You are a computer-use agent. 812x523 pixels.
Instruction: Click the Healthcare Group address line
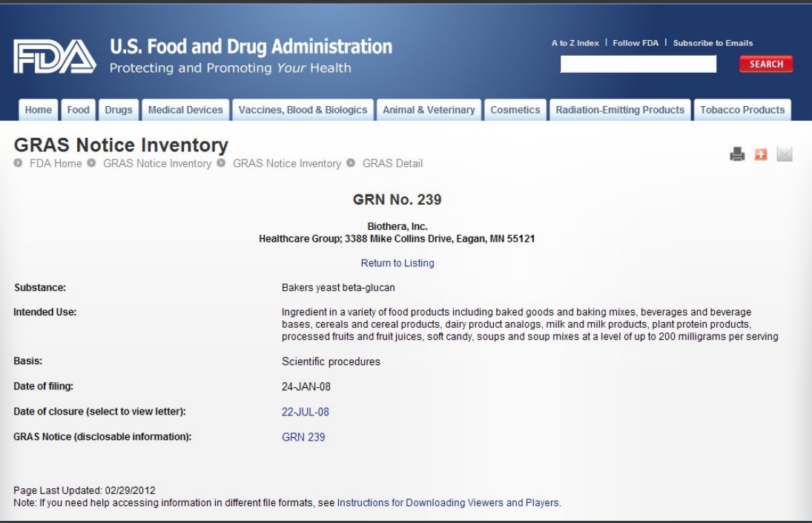[397, 239]
